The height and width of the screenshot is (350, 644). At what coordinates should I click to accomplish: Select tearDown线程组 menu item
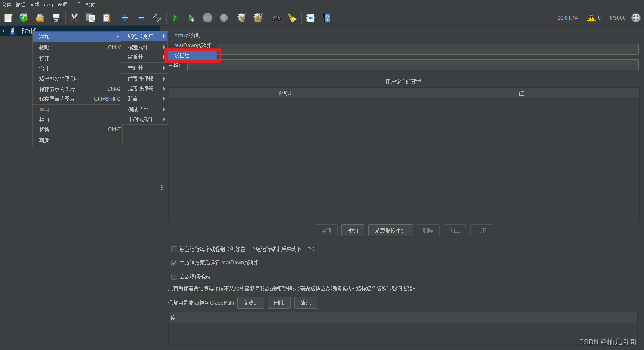point(192,45)
